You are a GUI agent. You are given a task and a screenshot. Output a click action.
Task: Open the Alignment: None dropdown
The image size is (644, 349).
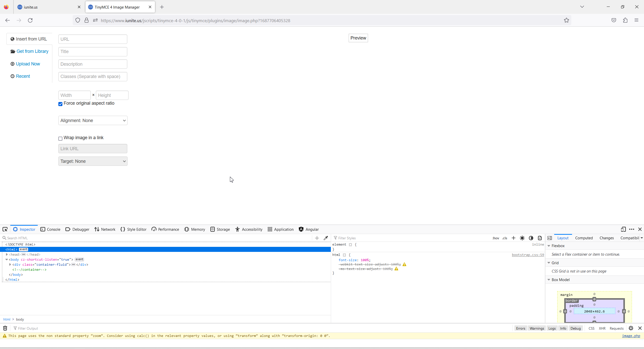click(93, 121)
